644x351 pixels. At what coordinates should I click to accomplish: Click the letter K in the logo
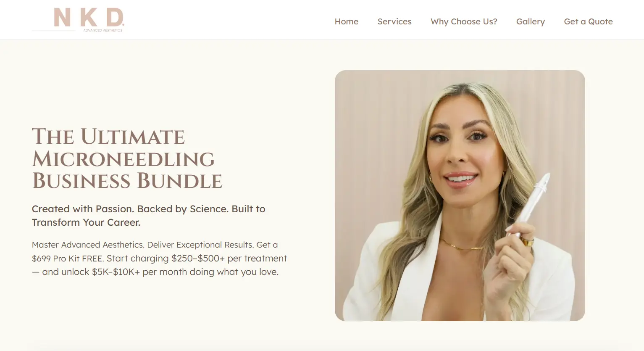point(89,17)
